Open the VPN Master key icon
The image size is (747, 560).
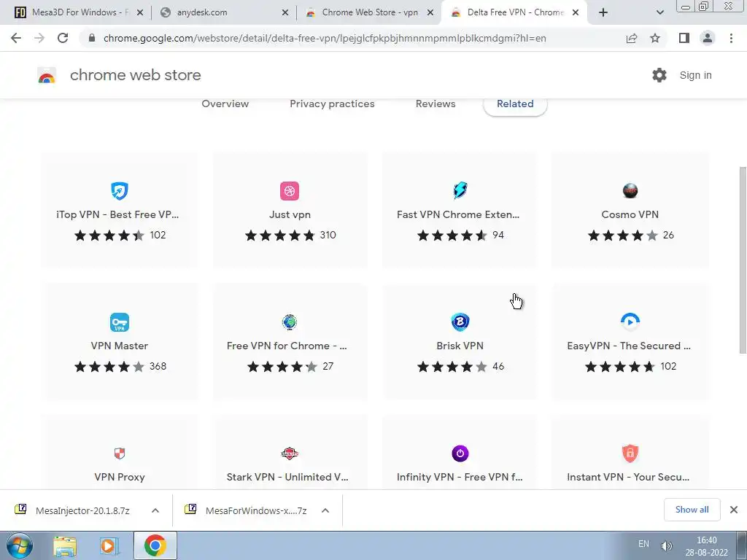[119, 322]
